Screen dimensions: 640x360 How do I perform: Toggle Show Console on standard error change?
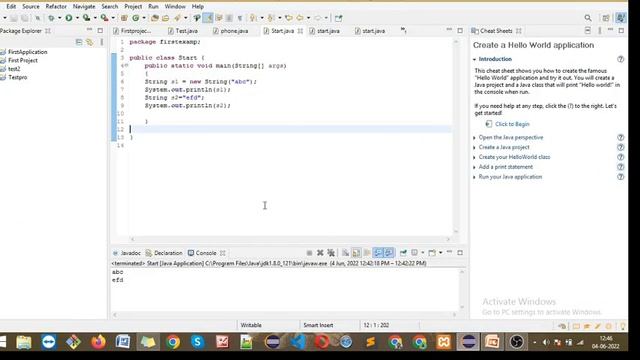[x=389, y=253]
